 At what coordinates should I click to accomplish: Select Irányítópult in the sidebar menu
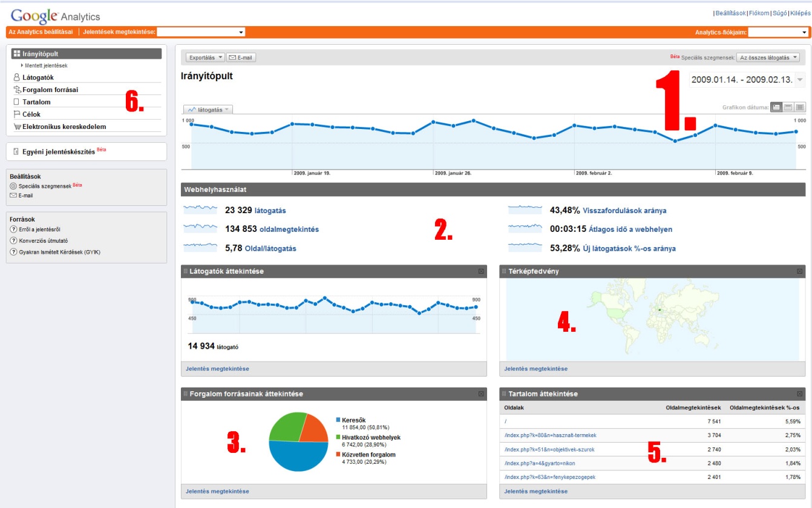click(x=87, y=54)
